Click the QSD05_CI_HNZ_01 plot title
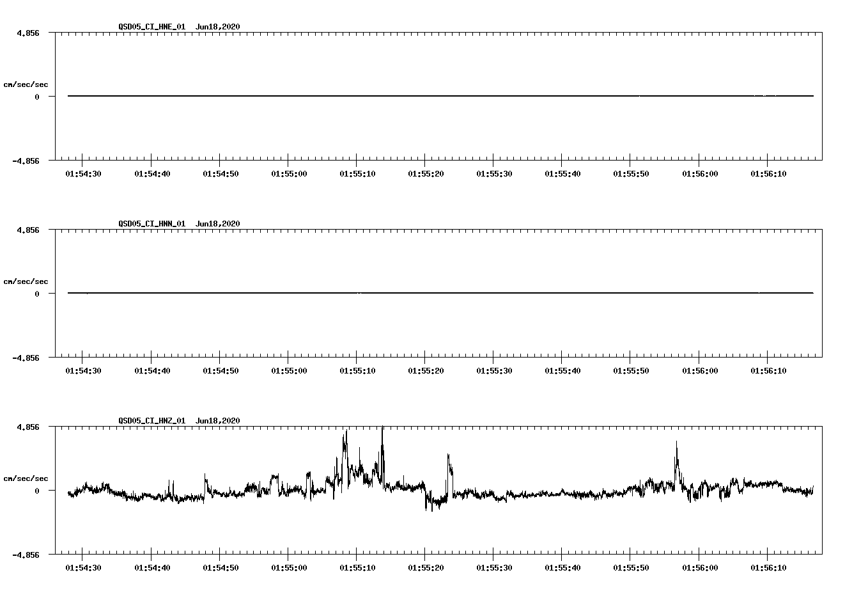This screenshot has width=868, height=591. [x=180, y=421]
